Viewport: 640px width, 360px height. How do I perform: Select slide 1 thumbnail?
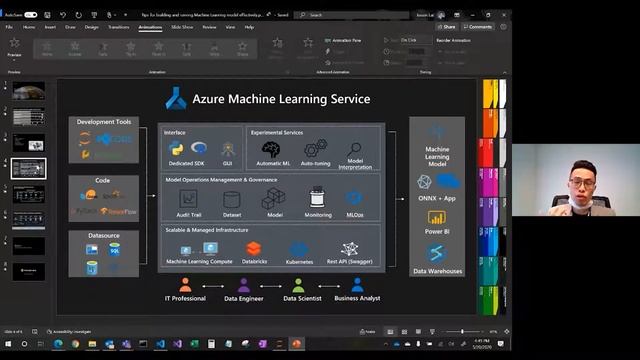(29, 91)
